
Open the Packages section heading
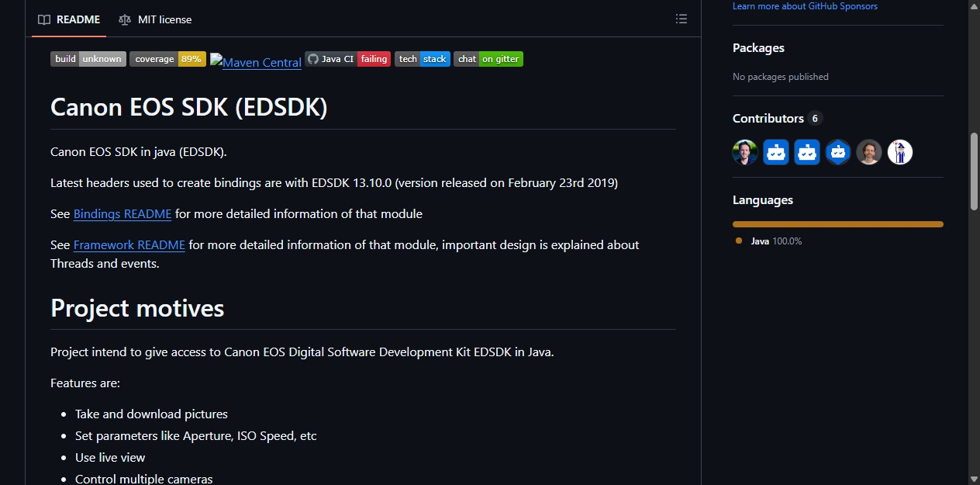[x=758, y=48]
